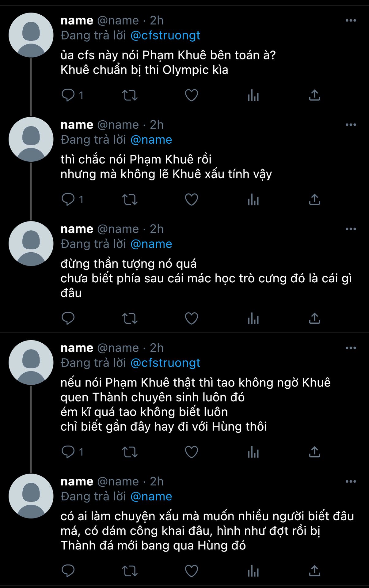Like the tweet starting "đừng thần tượng nó quá"
Viewport: 369px width, 588px height.
(x=192, y=318)
